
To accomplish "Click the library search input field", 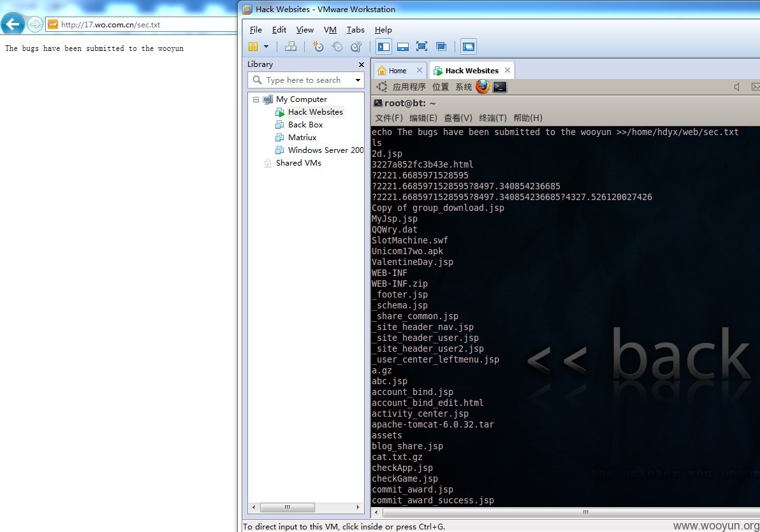I will coord(306,80).
